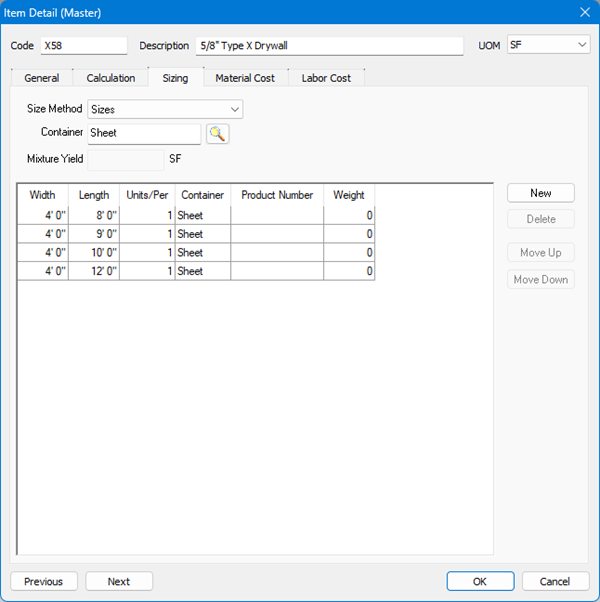Image resolution: width=600 pixels, height=602 pixels.
Task: Go to the Material Cost tab
Action: pos(245,78)
